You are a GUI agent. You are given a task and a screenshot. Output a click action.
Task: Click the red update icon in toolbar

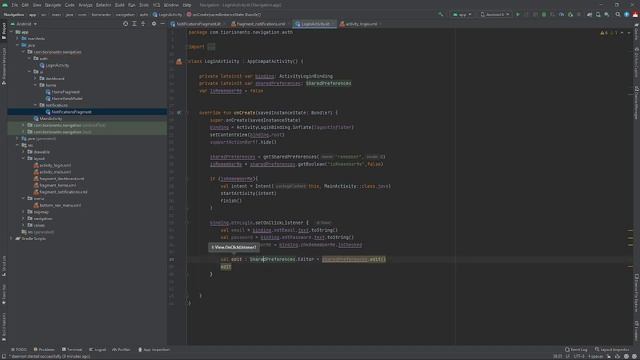point(636,14)
